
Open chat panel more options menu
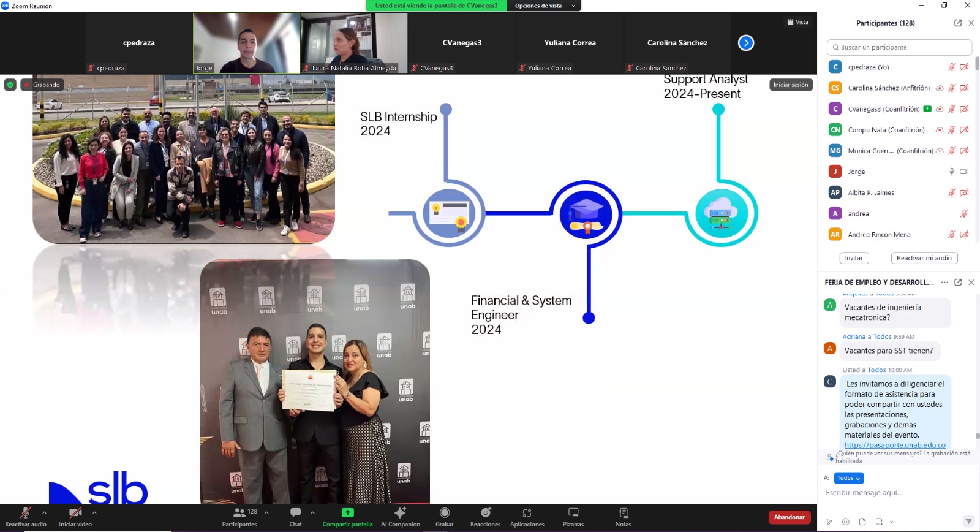click(x=944, y=283)
